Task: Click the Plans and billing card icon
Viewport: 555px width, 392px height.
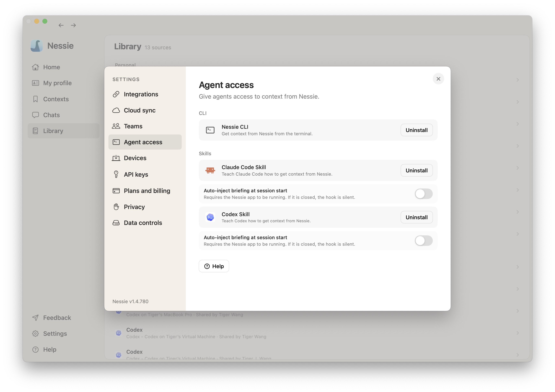Action: click(x=116, y=191)
